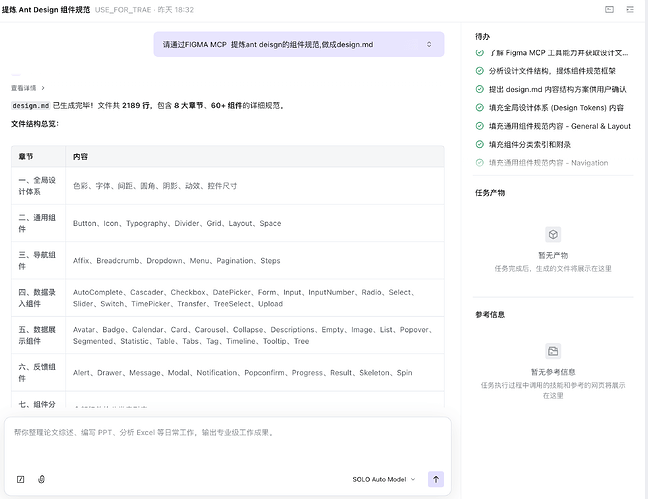
Task: Click the 五、数据展示组件 cell
Action: coord(38,335)
